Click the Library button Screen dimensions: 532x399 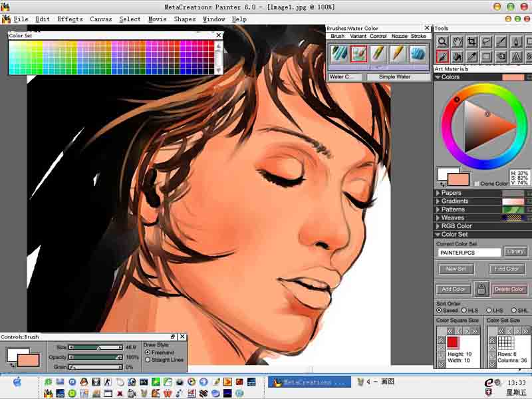516,251
